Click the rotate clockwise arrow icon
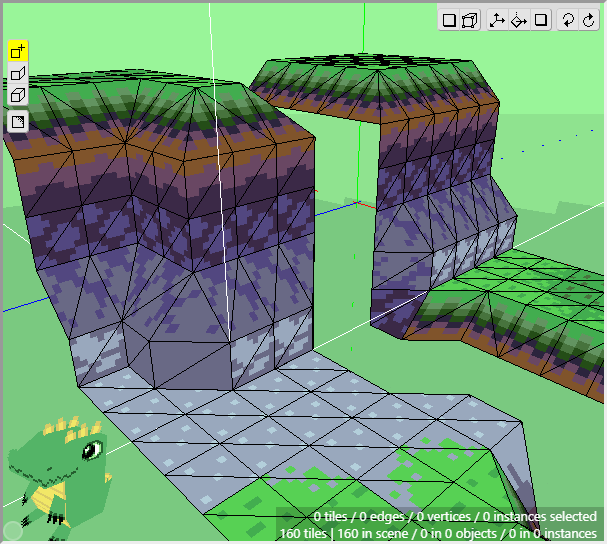 (588, 20)
